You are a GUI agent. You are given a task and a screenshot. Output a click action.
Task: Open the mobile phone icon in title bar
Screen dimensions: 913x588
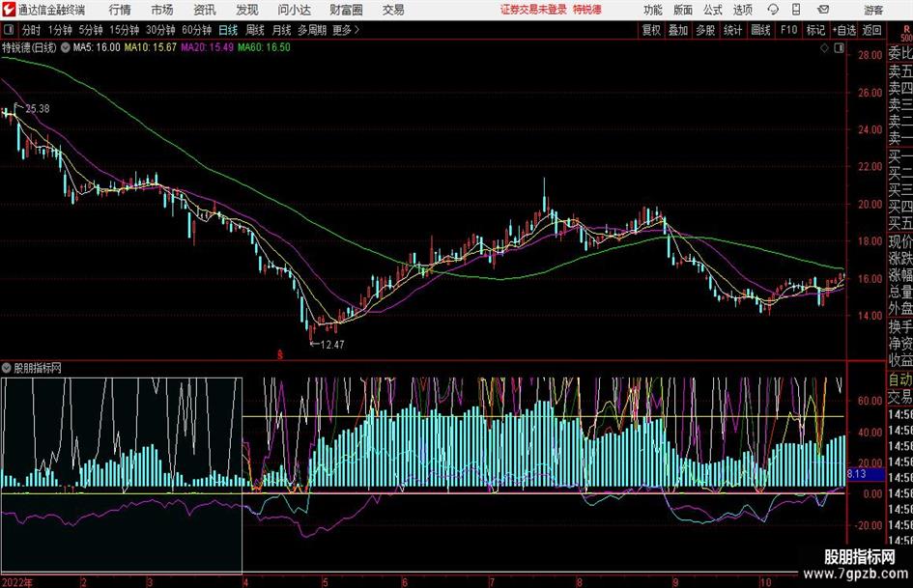point(795,10)
